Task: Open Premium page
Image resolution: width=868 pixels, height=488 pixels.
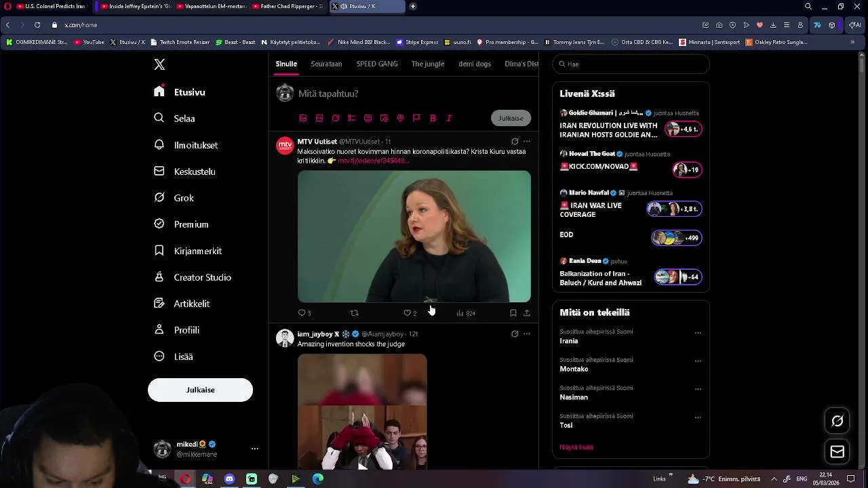Action: [181, 224]
